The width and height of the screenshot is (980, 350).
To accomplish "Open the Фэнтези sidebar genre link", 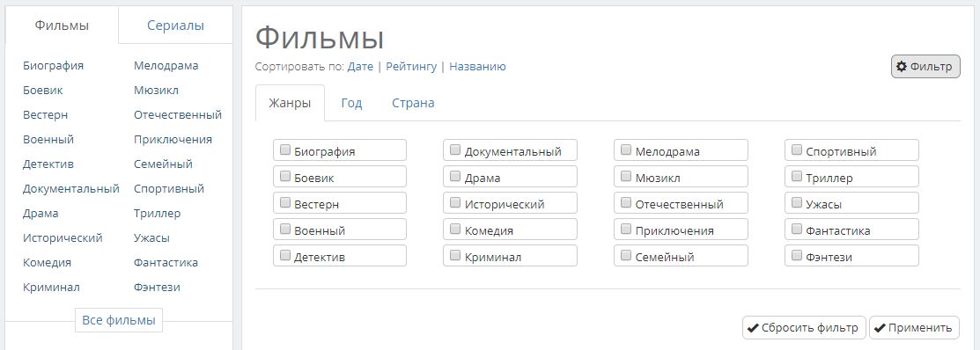I will pos(157,288).
